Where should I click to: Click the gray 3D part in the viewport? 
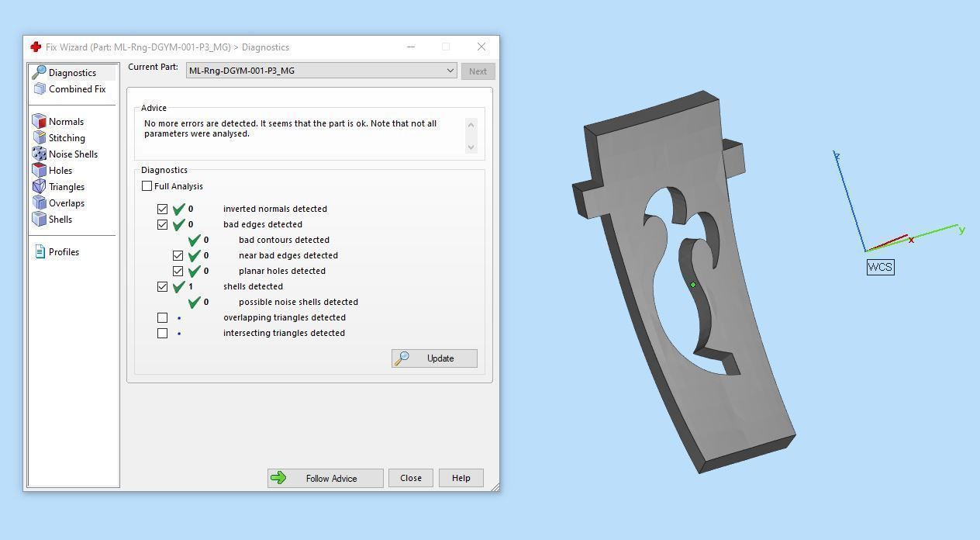tap(744, 326)
